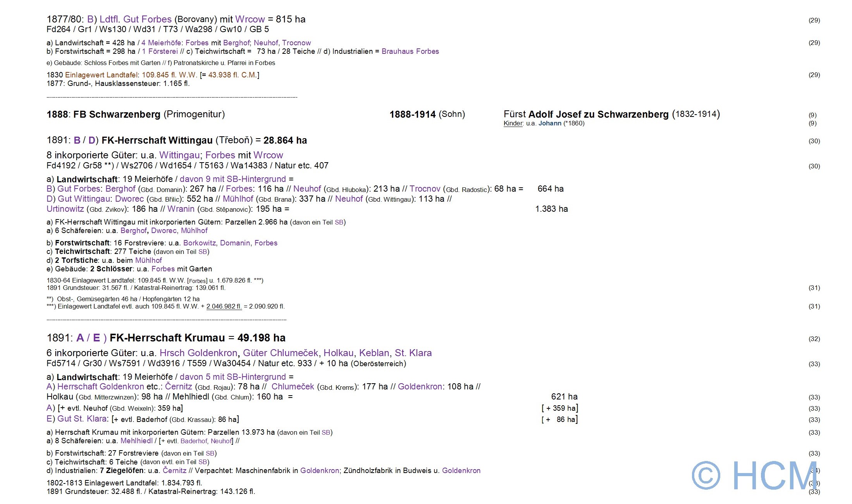Click the "Trocnow" Meierhof link
Image resolution: width=852 pixels, height=504 pixels.
[x=296, y=43]
